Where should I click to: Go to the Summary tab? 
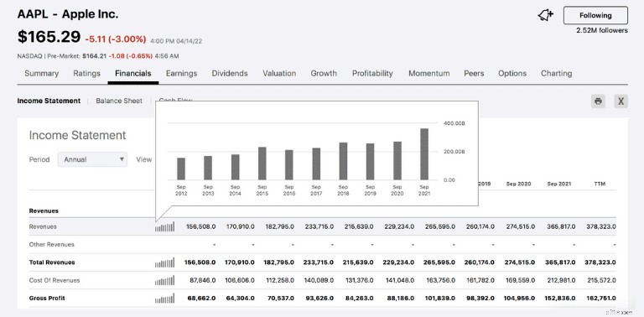[41, 74]
